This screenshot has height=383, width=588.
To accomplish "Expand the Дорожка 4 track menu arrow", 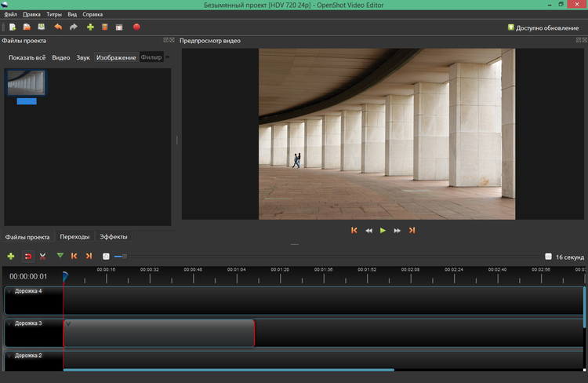I will (x=9, y=291).
